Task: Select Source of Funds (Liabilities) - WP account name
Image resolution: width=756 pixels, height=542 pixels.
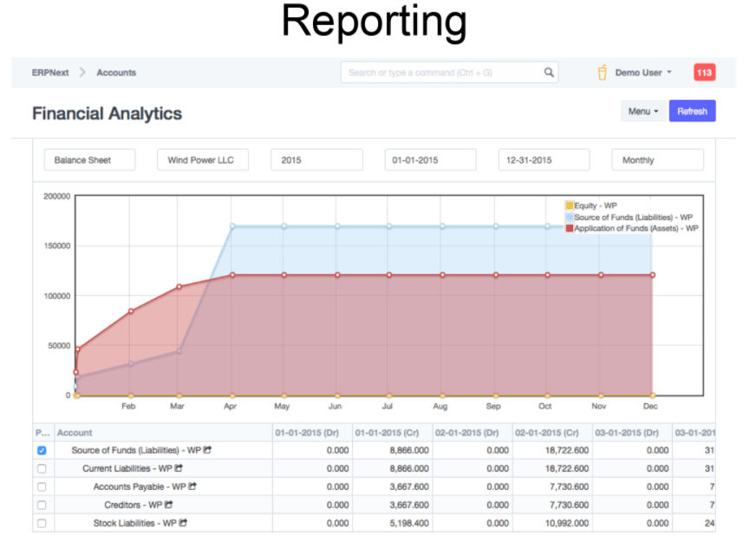Action: [x=136, y=450]
